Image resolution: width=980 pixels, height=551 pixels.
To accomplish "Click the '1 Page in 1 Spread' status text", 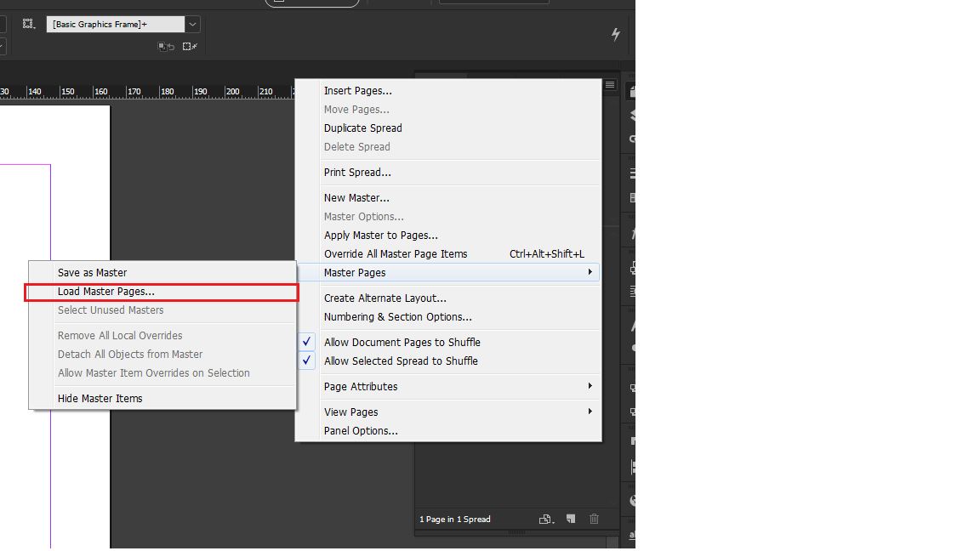I will 455,520.
